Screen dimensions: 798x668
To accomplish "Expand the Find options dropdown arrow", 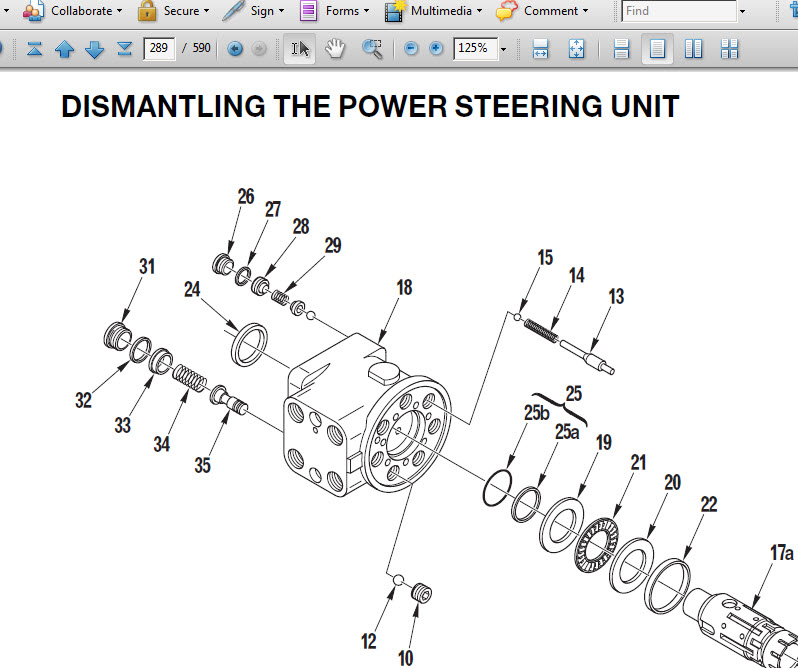I will (x=743, y=12).
